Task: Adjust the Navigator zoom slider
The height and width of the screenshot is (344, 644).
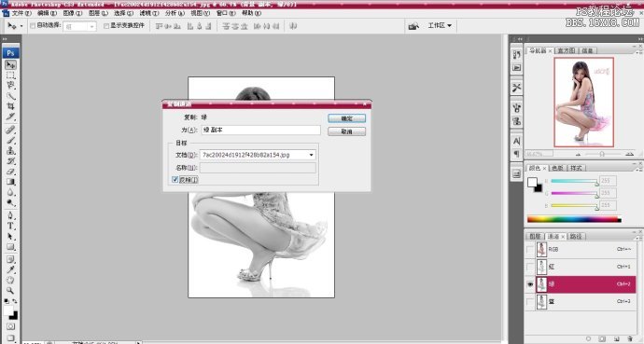Action: tap(602, 154)
